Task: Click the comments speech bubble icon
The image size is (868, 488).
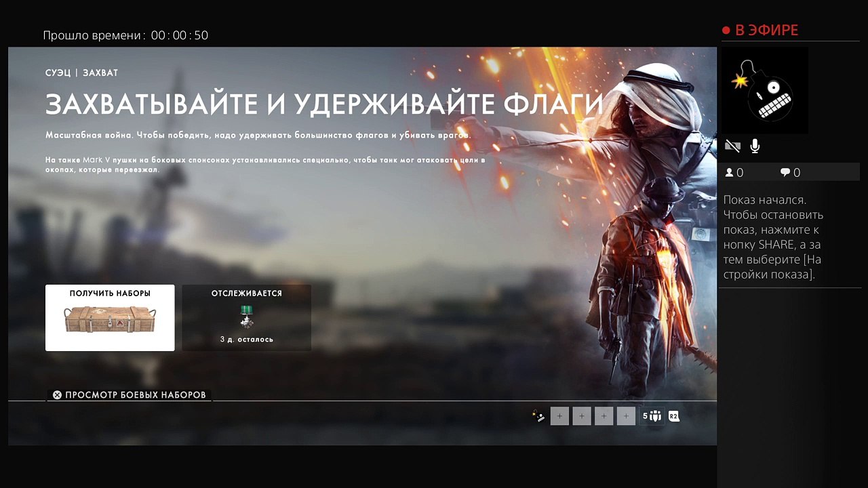Action: (785, 173)
